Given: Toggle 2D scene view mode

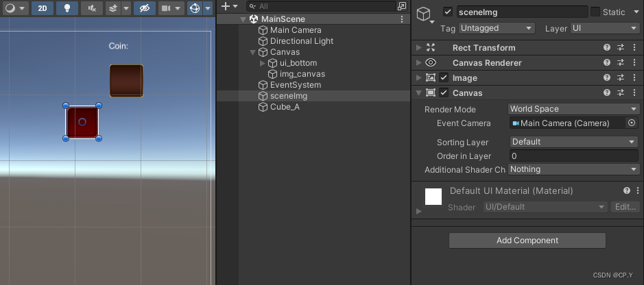Looking at the screenshot, I should coord(43,8).
